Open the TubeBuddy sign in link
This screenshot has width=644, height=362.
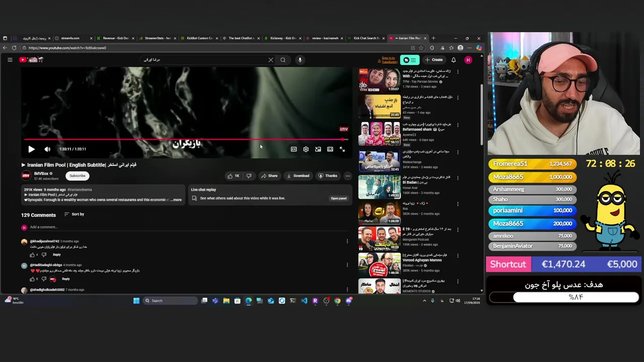point(388,60)
